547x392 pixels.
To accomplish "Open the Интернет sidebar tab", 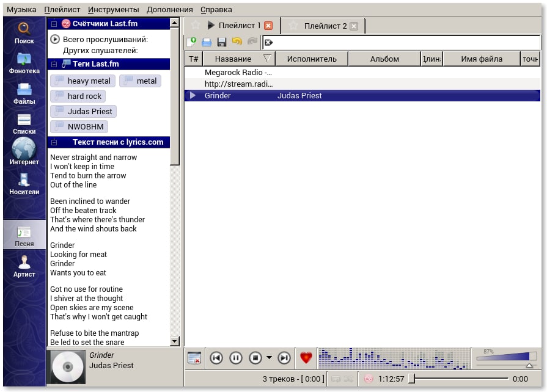I will pos(24,151).
